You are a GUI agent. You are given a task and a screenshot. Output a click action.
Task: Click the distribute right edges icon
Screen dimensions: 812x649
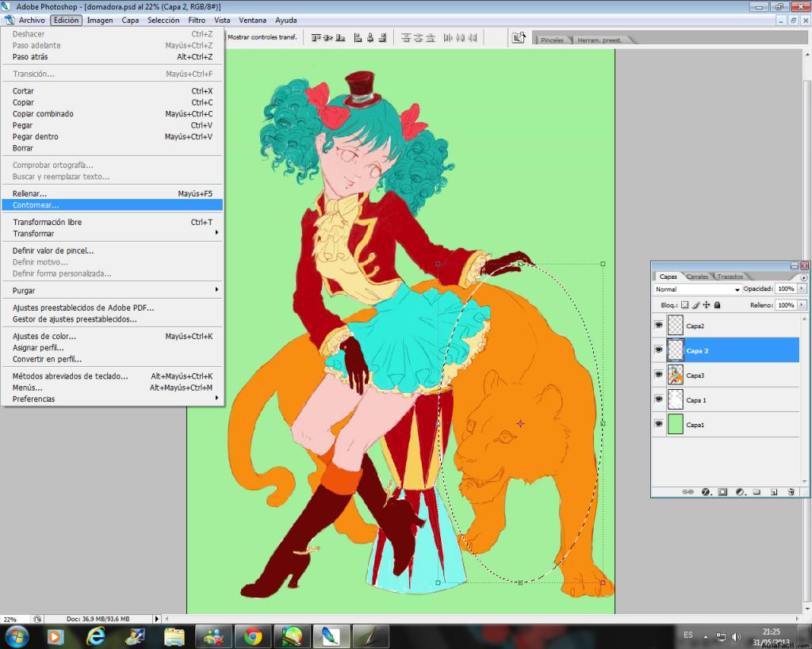tap(473, 38)
